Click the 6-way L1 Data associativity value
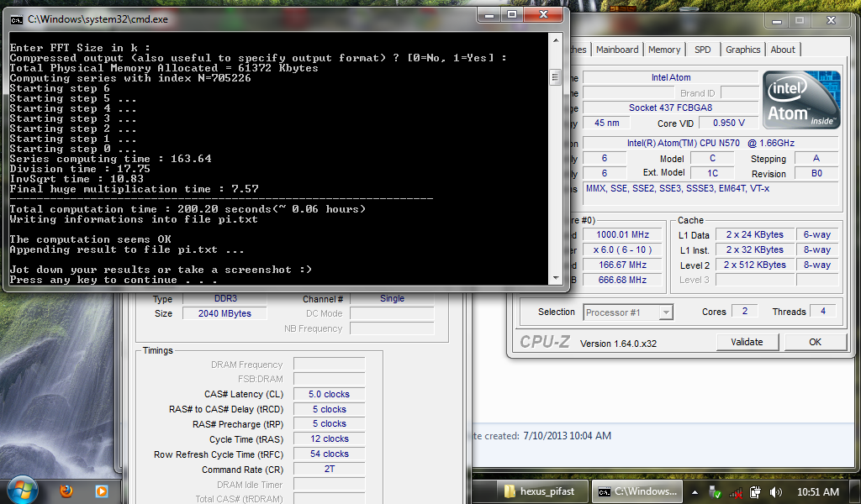861x504 pixels. (817, 234)
